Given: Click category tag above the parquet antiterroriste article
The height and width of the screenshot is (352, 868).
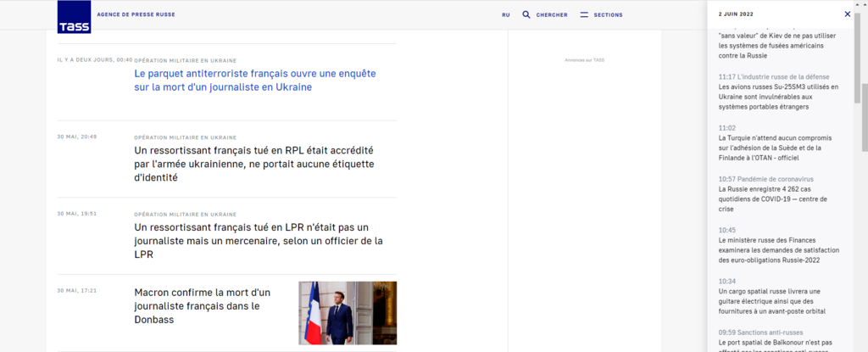Looking at the screenshot, I should coord(185,60).
